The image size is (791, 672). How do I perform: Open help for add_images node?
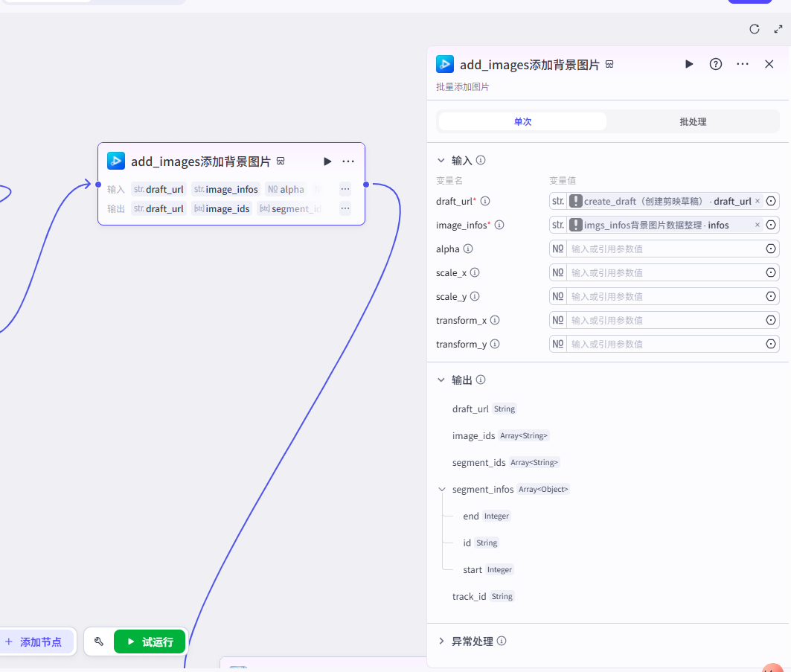(x=715, y=64)
